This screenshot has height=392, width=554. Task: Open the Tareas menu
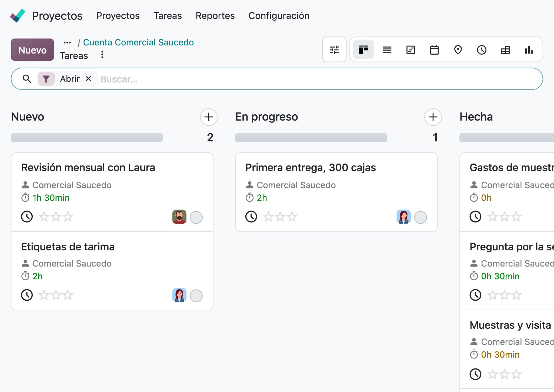(x=168, y=16)
